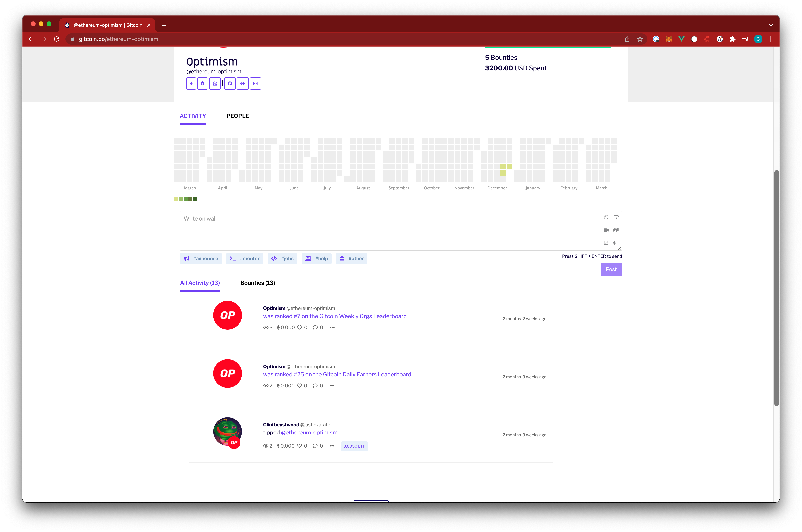The width and height of the screenshot is (802, 532).
Task: Add the #mentor tag
Action: tap(245, 259)
